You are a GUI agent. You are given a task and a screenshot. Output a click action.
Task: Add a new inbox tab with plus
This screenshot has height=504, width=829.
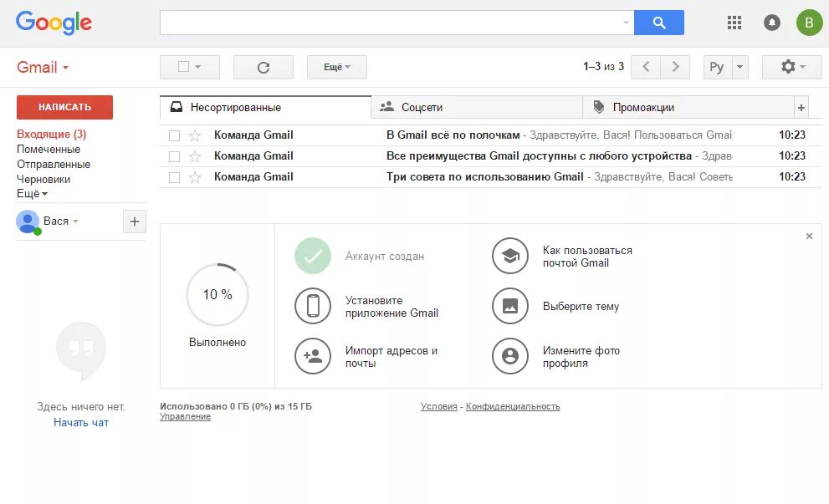click(801, 108)
